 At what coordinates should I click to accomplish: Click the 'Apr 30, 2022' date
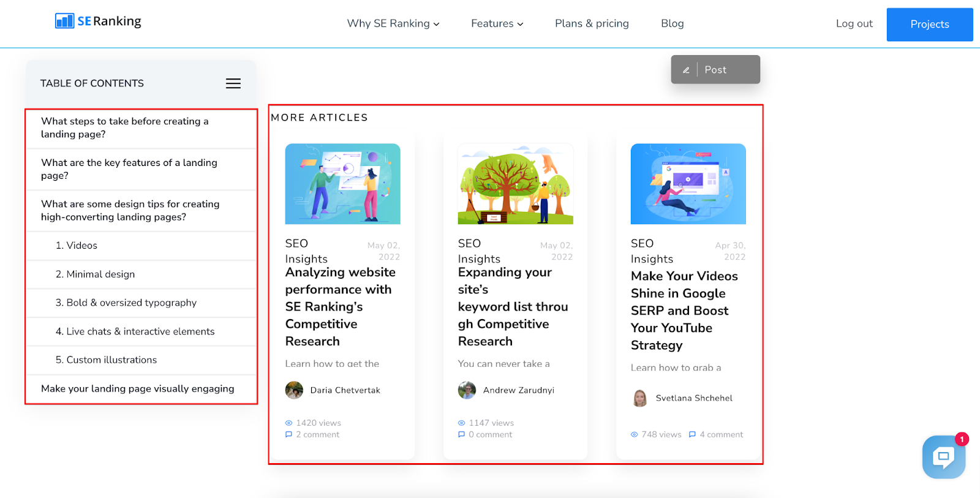coord(730,251)
